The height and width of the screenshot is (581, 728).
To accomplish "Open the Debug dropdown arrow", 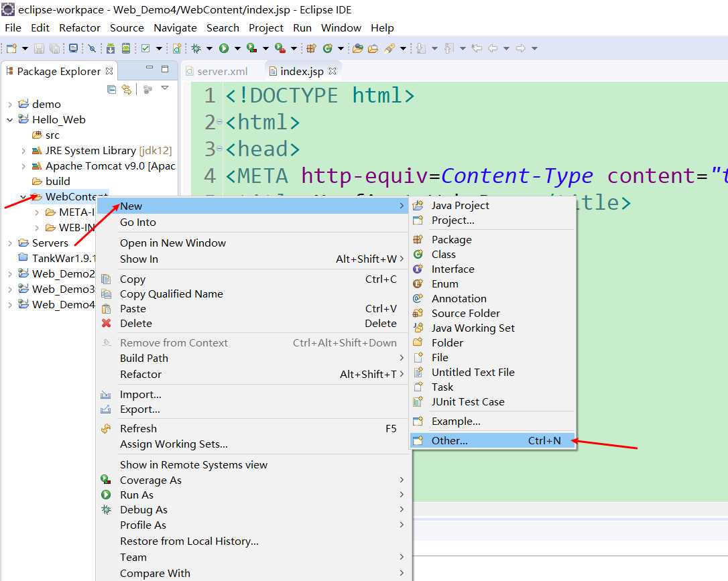I will pyautogui.click(x=209, y=48).
